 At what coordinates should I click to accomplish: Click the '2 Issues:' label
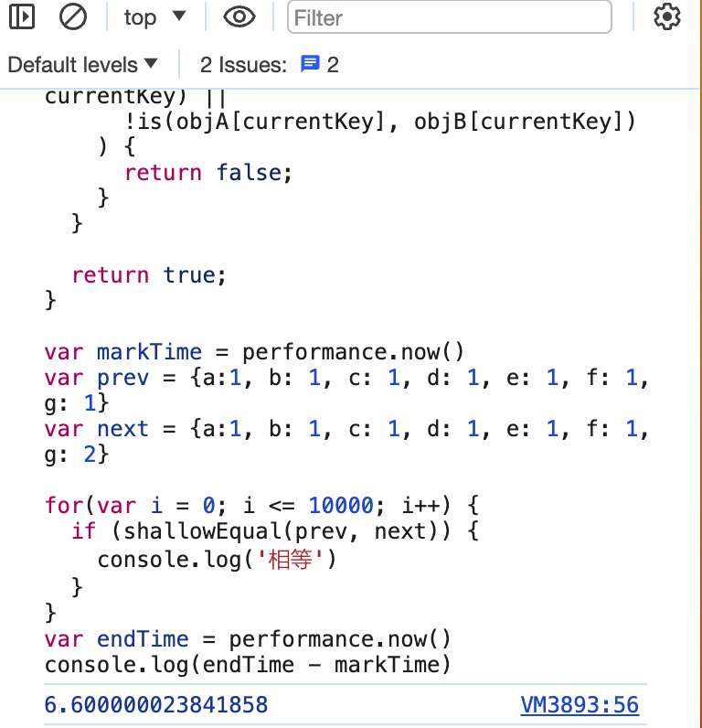243,65
